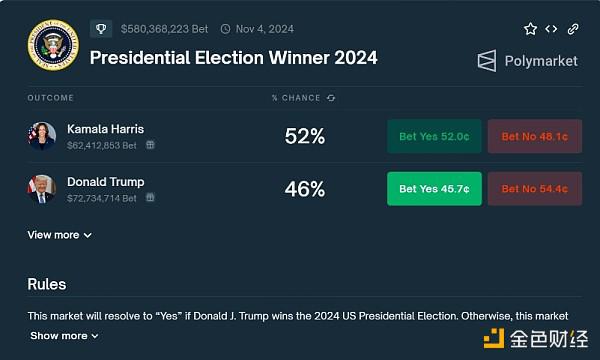This screenshot has width=600, height=360.
Task: Select Bet Yes 45.7¢ for Trump
Action: pos(434,189)
